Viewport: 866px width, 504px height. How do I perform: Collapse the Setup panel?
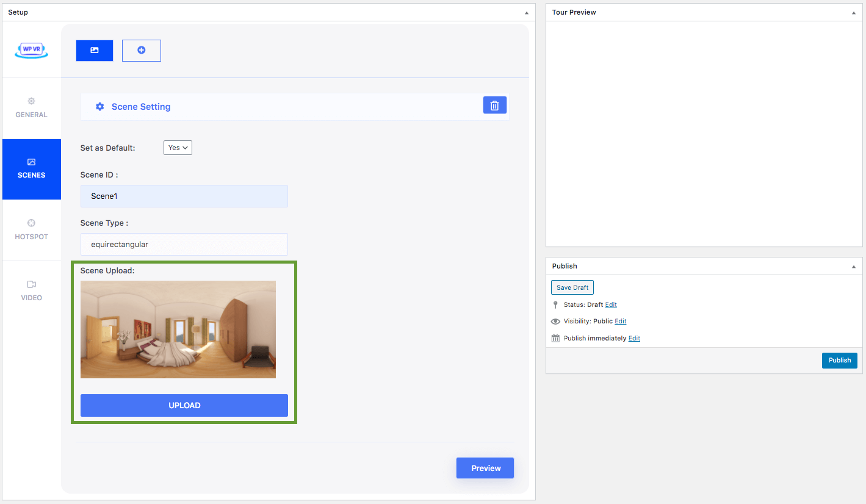tap(527, 13)
